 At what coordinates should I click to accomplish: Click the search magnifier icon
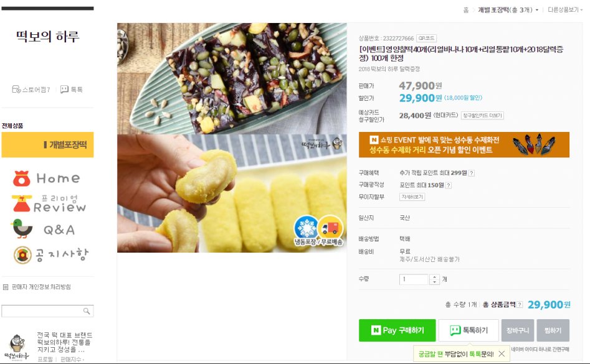click(87, 311)
